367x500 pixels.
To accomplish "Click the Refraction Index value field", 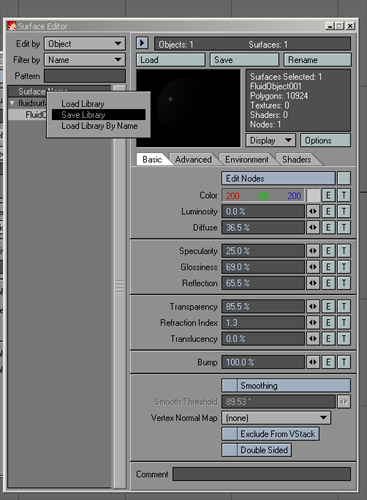I will (x=263, y=322).
